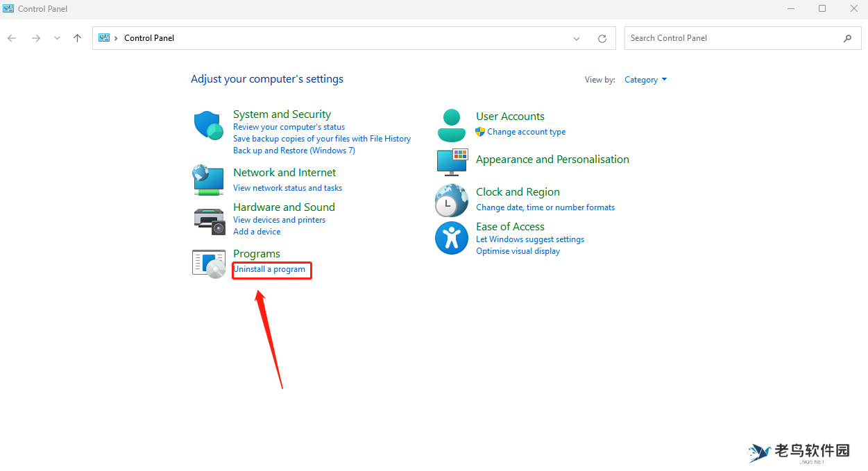Image resolution: width=868 pixels, height=471 pixels.
Task: Select Change date, time or number formats
Action: [x=545, y=207]
